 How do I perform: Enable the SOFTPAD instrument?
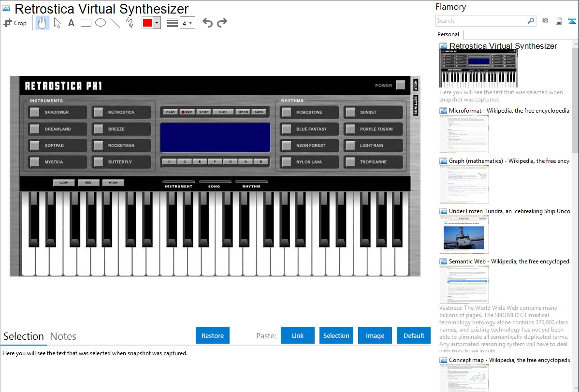tap(34, 145)
